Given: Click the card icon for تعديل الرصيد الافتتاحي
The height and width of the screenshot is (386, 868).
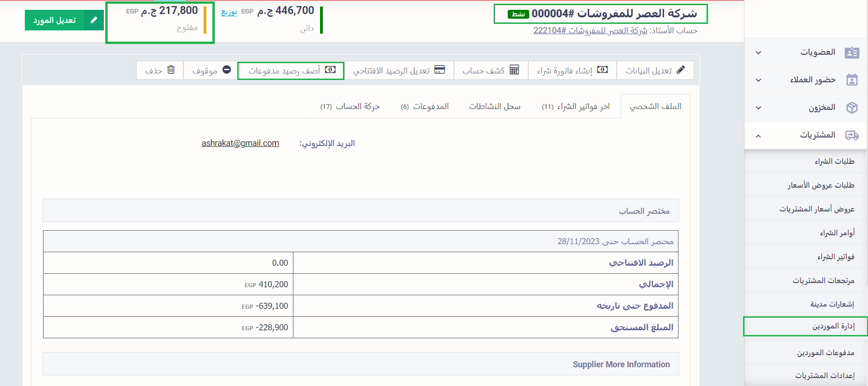Looking at the screenshot, I should point(440,70).
